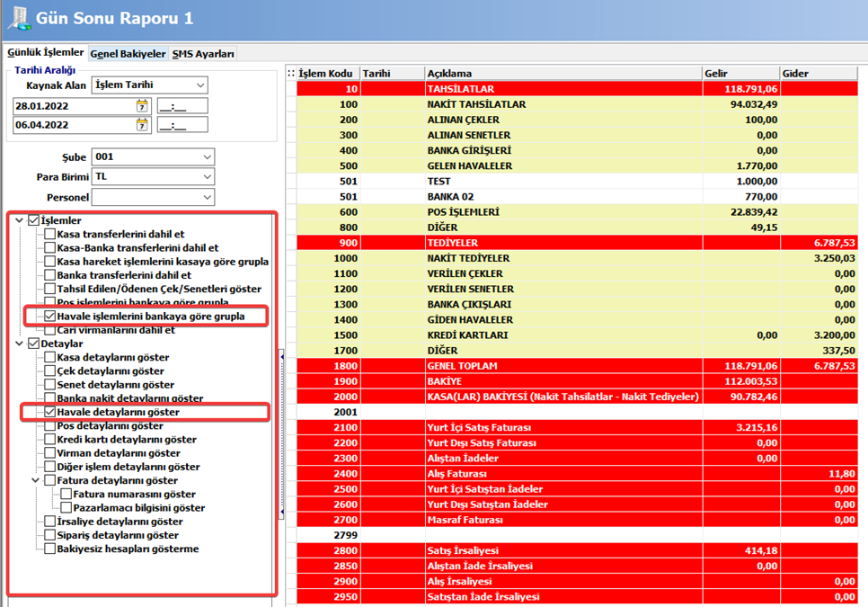Sort by the Gider column header
Viewport: 868px width, 607px height.
(x=819, y=73)
